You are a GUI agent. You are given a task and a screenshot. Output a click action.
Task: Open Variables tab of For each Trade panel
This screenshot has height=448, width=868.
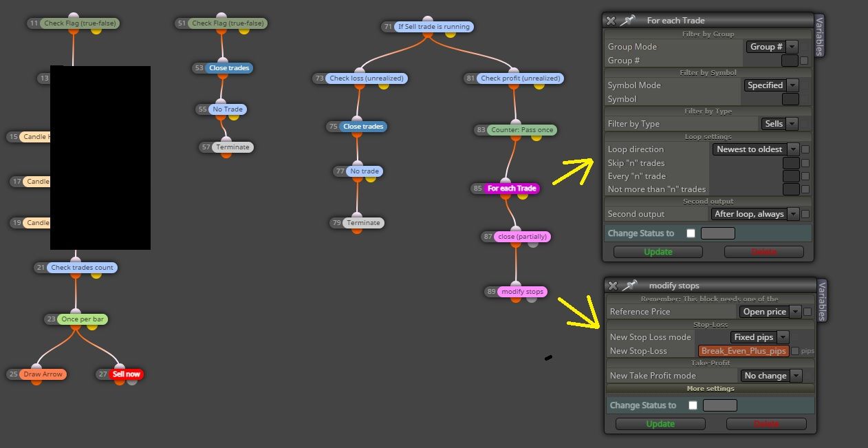coord(819,35)
